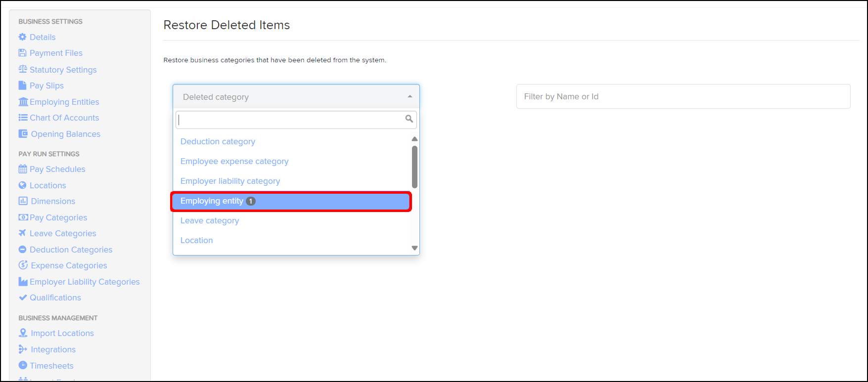Click the gear icon beside Details
This screenshot has height=382, width=868.
tap(22, 37)
